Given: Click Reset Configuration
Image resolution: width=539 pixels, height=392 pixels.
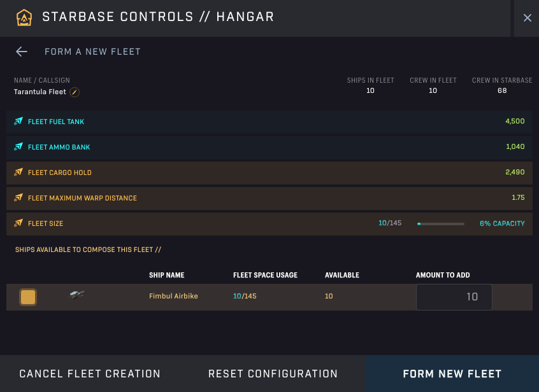Looking at the screenshot, I should 273,374.
